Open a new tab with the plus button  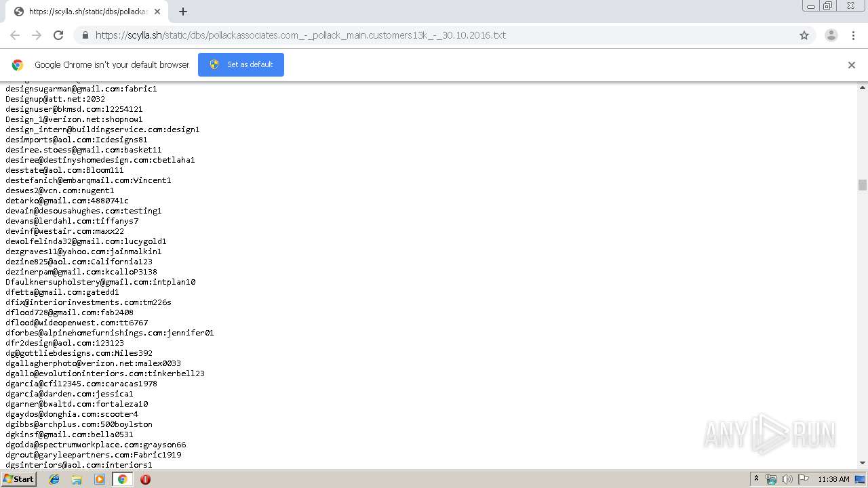(x=183, y=12)
